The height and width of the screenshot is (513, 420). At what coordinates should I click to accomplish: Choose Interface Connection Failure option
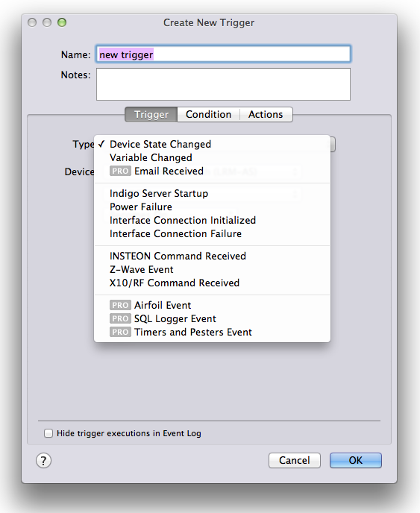212,233
